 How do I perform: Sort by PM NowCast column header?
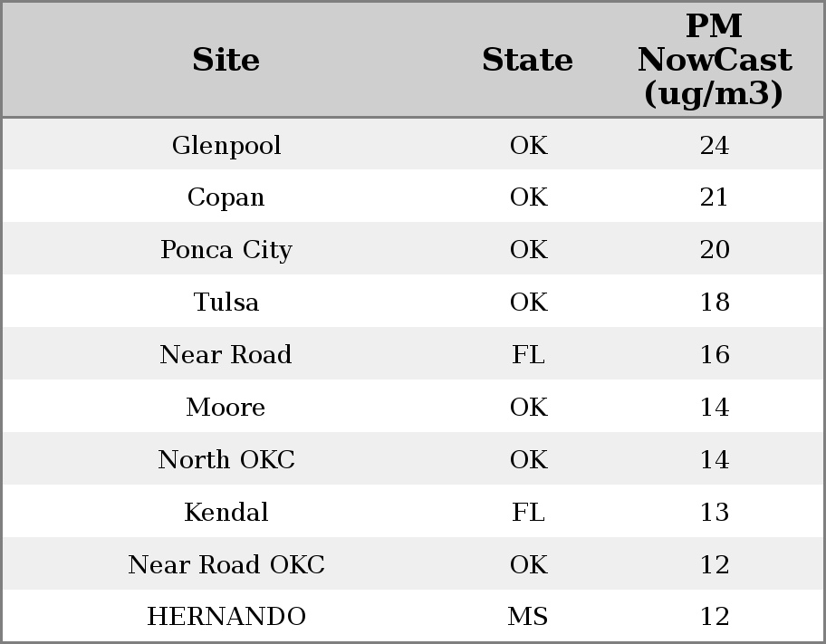(714, 61)
